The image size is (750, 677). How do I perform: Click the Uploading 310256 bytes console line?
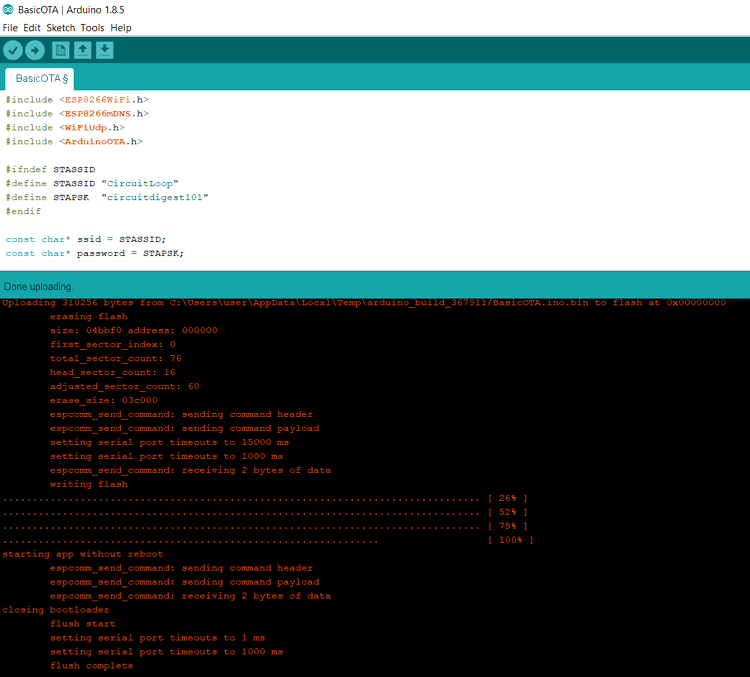click(x=364, y=302)
